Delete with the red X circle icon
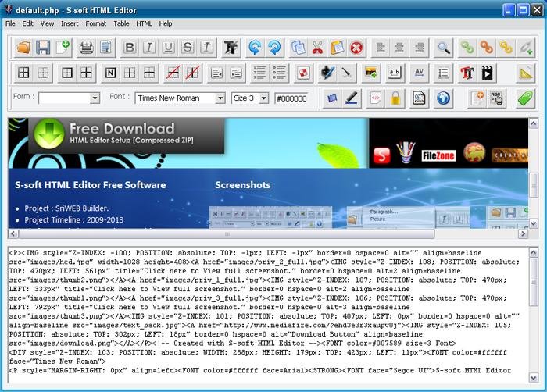This screenshot has width=547, height=392. pos(356,47)
